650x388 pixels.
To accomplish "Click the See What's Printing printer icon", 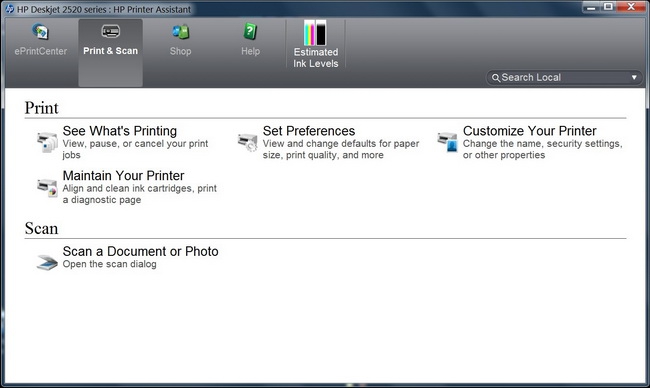I will click(47, 142).
